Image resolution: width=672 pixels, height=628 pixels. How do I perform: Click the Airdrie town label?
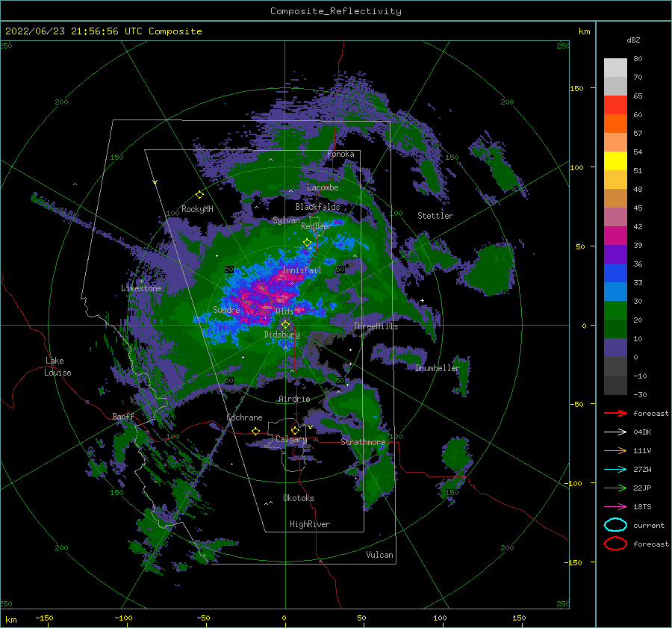(294, 399)
